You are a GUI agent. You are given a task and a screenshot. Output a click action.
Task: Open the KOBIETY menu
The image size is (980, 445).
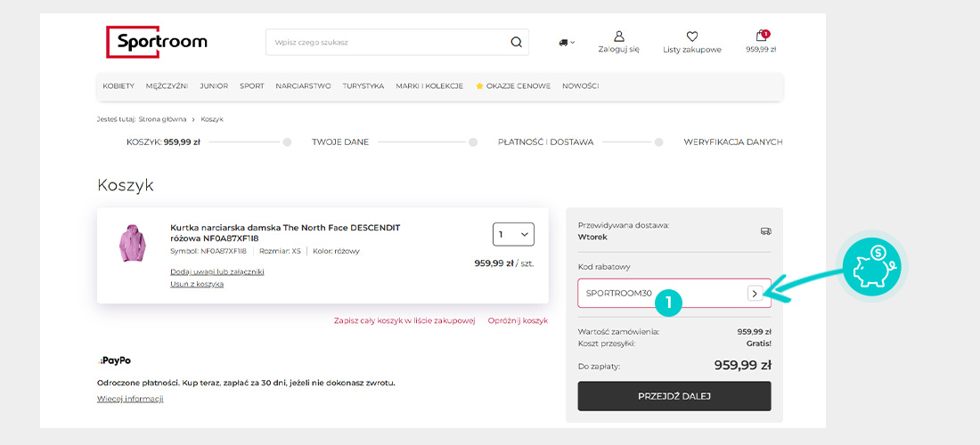tap(118, 86)
